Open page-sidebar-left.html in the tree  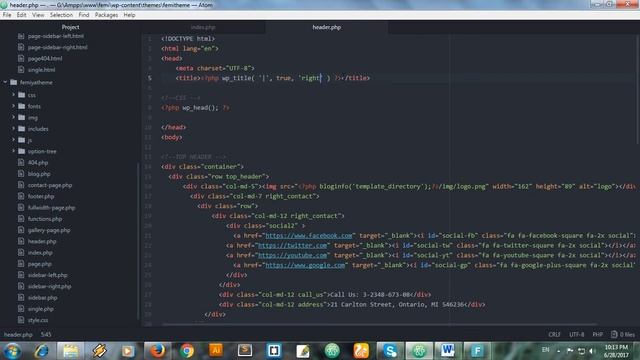tap(56, 36)
